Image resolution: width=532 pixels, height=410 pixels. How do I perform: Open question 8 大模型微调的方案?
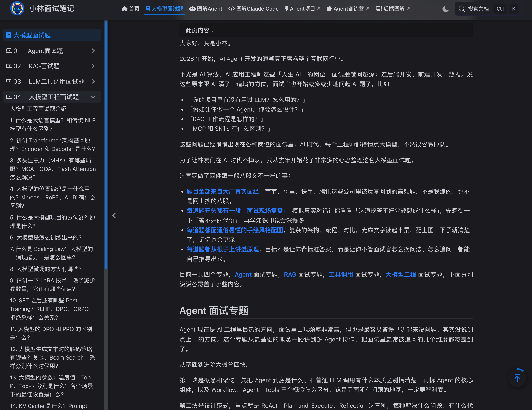coord(46,269)
